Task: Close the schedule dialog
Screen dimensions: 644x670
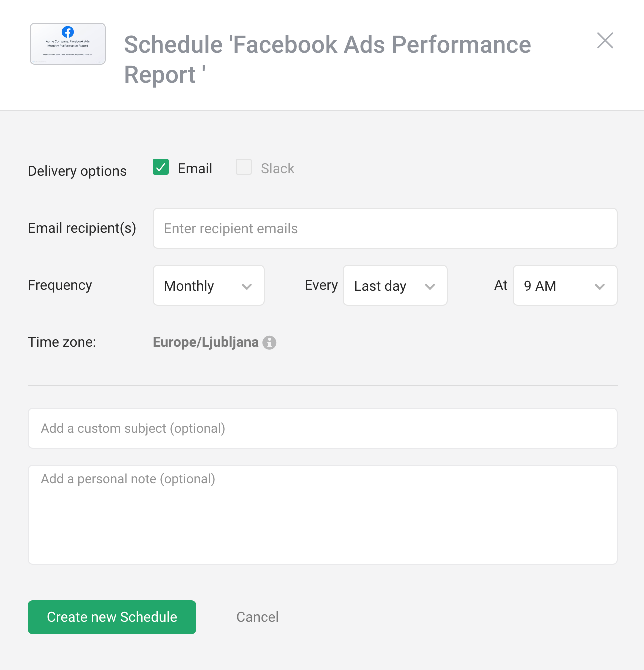Action: point(605,41)
